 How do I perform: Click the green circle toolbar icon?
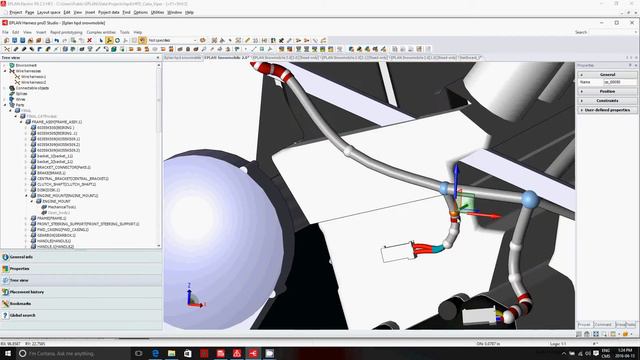click(117, 40)
